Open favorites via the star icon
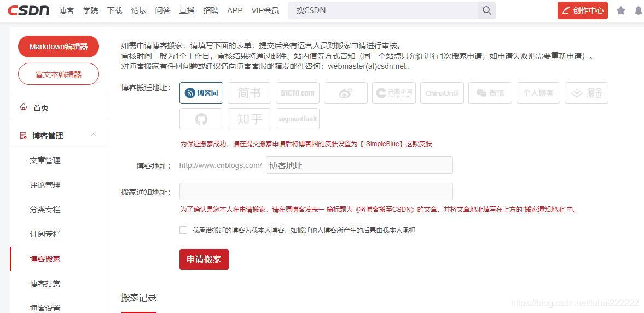The image size is (644, 313). [620, 11]
